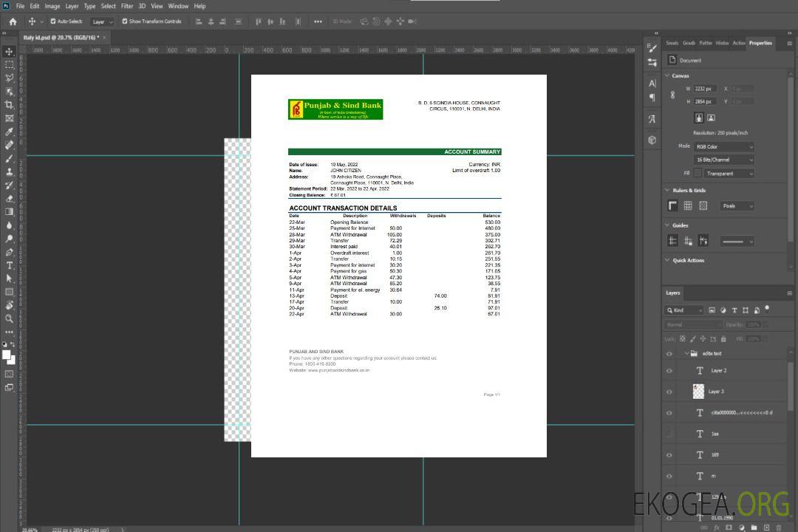Uncheck the Auto-Select checkbox
The height and width of the screenshot is (532, 798).
pyautogui.click(x=52, y=21)
